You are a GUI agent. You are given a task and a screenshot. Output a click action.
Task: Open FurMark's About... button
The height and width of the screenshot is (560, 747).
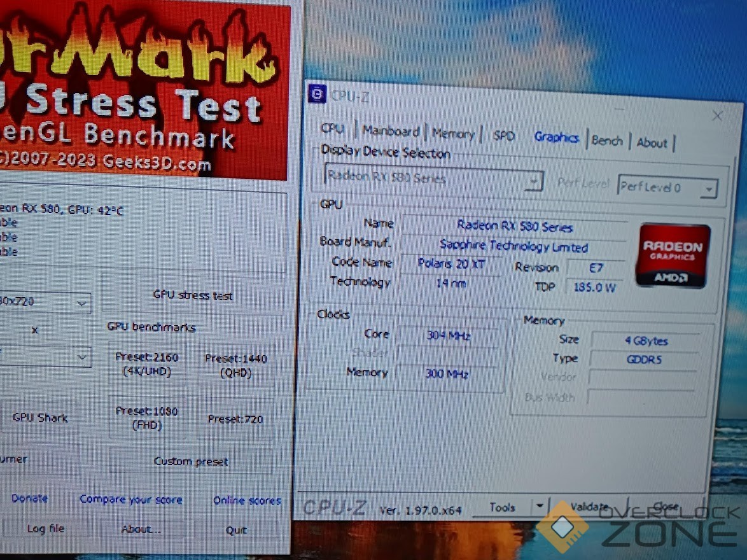pos(141,529)
